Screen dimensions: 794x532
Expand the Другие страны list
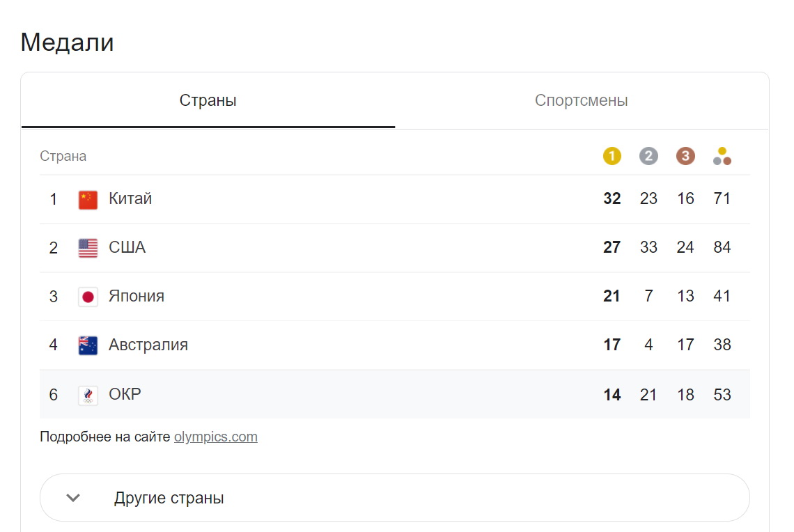tap(394, 498)
